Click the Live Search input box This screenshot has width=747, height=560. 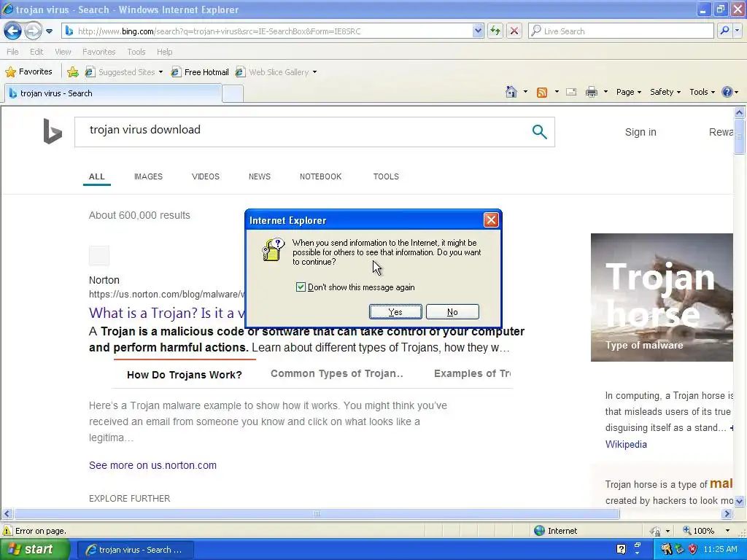coord(622,31)
